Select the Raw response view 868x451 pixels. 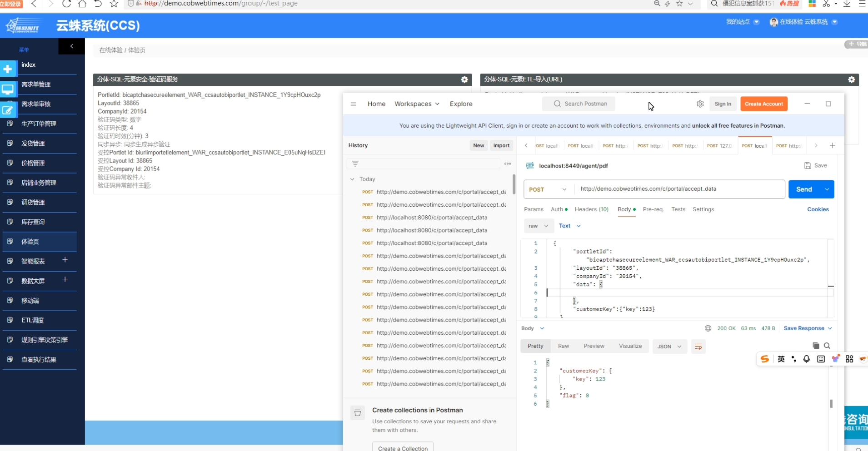point(564,346)
